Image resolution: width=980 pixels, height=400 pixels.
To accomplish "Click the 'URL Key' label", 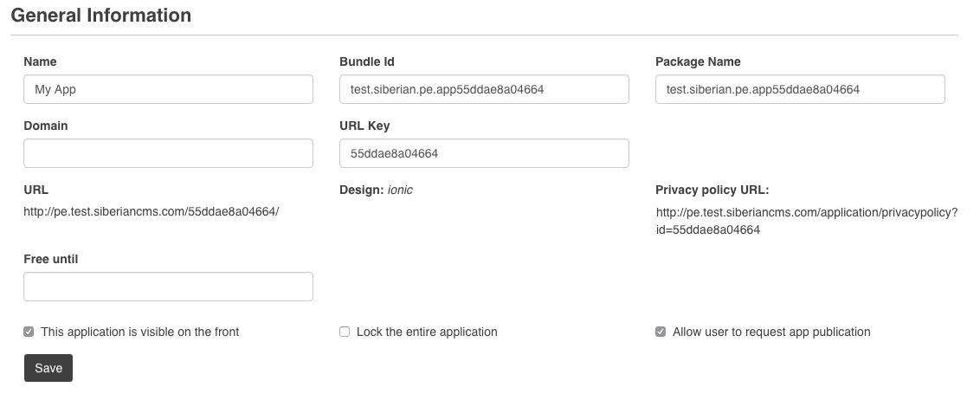I will click(x=364, y=126).
